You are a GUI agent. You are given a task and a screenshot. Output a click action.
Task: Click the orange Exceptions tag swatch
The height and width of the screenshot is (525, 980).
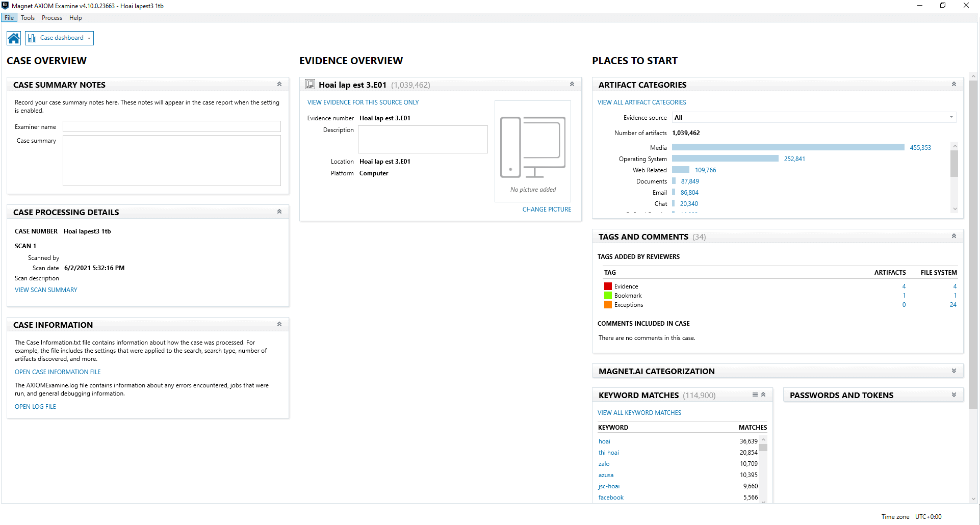point(608,305)
